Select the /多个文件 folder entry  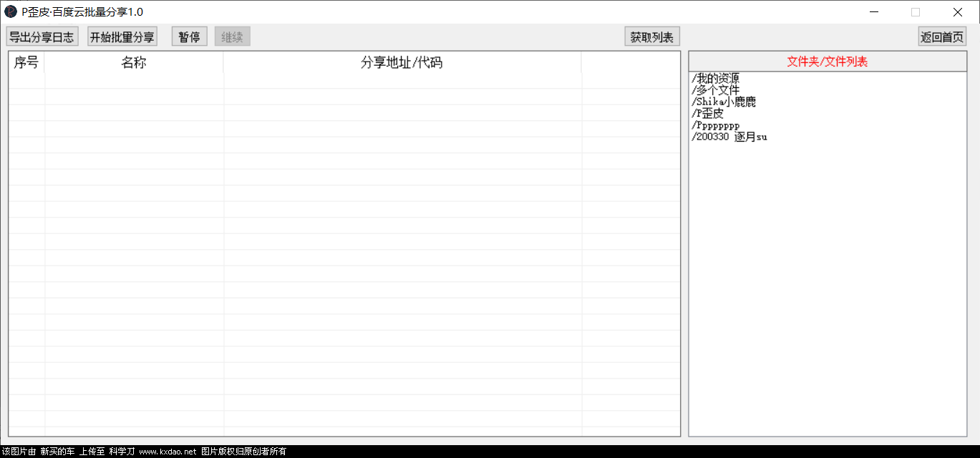click(716, 90)
